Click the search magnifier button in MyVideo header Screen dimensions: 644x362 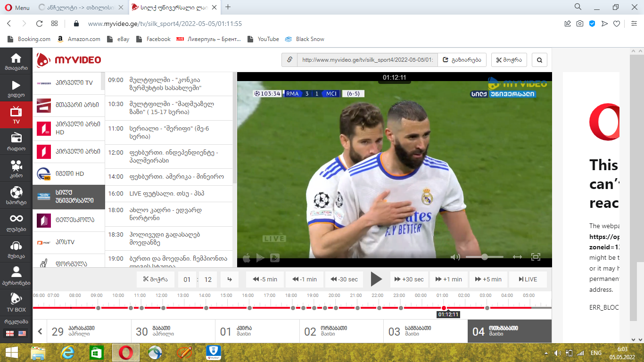pos(539,60)
